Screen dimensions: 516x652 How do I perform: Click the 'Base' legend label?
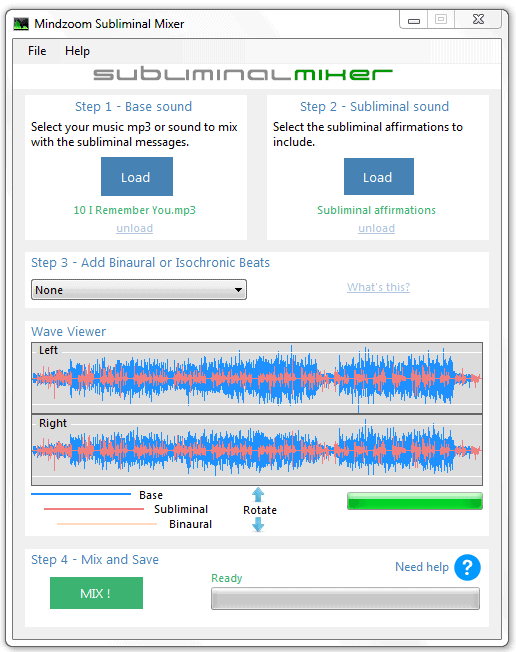pos(151,495)
